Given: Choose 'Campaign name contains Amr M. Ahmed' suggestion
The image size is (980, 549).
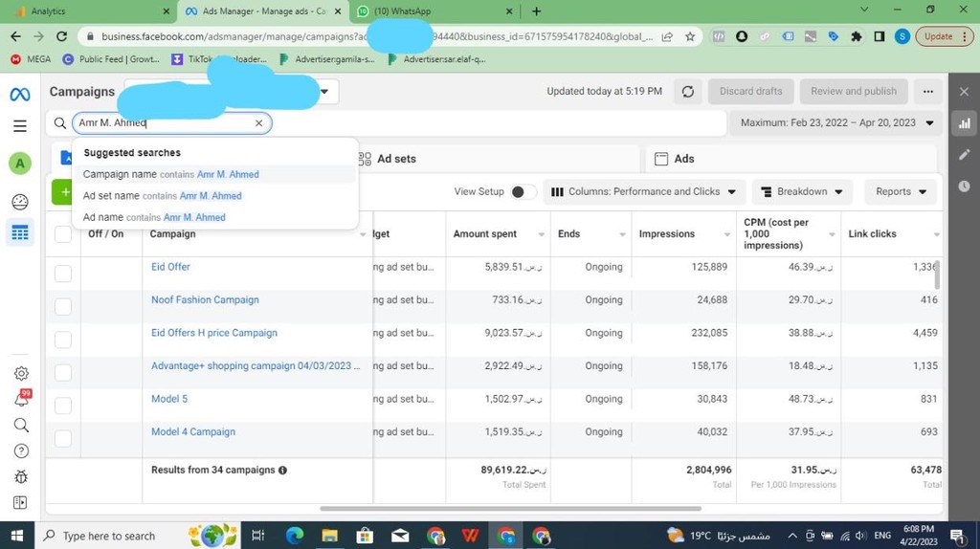Looking at the screenshot, I should tap(214, 174).
